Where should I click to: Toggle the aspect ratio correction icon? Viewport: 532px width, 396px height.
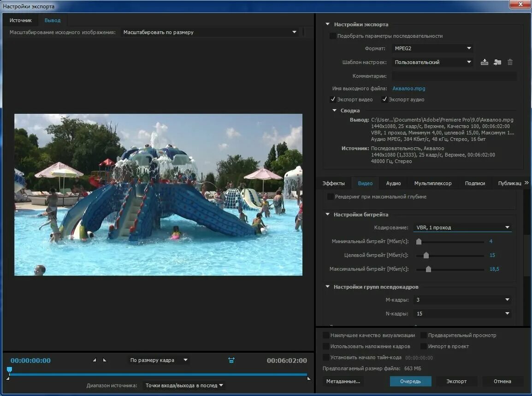point(231,360)
